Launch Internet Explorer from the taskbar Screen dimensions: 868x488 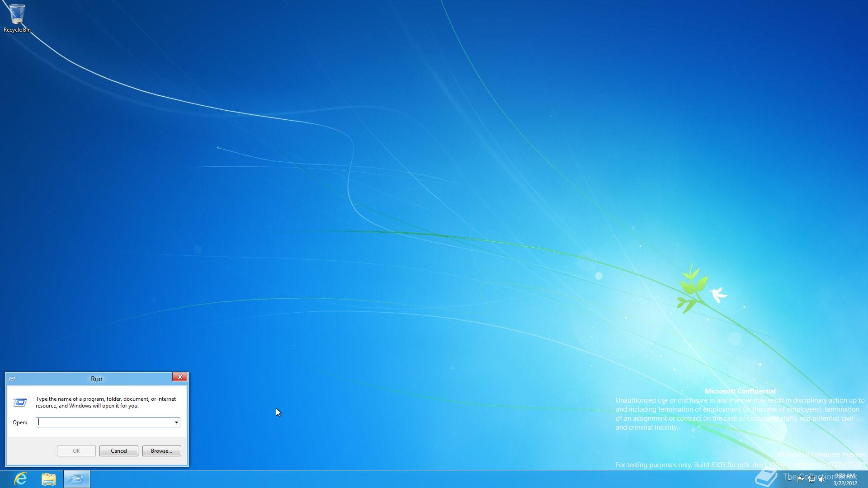coord(21,479)
